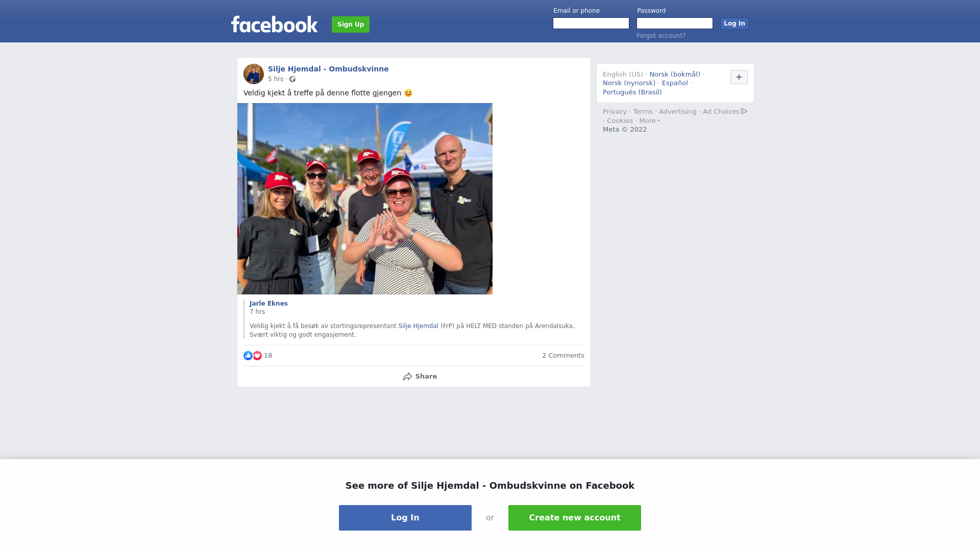
Task: Switch language to Norsk (bokmål)
Action: coord(675,74)
